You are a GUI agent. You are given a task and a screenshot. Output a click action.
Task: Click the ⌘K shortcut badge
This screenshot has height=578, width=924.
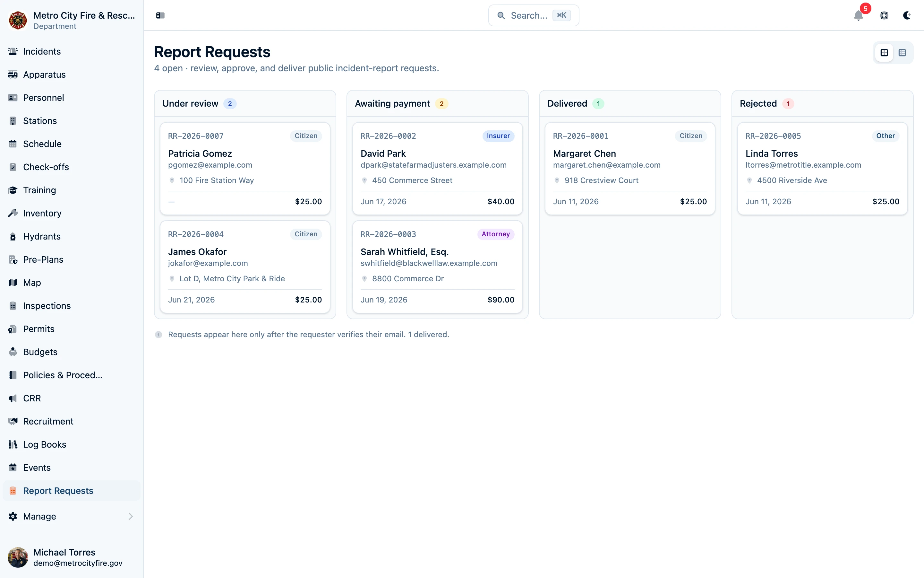tap(562, 15)
